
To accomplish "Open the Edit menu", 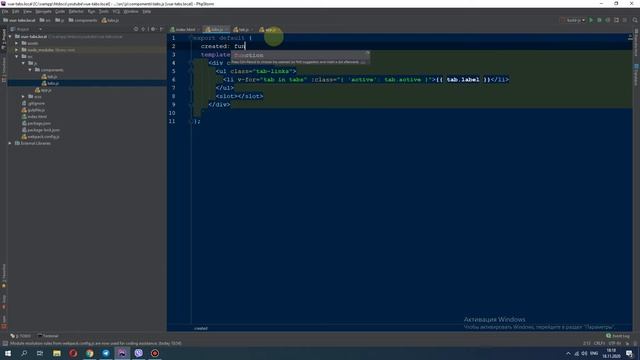I will click(x=16, y=11).
